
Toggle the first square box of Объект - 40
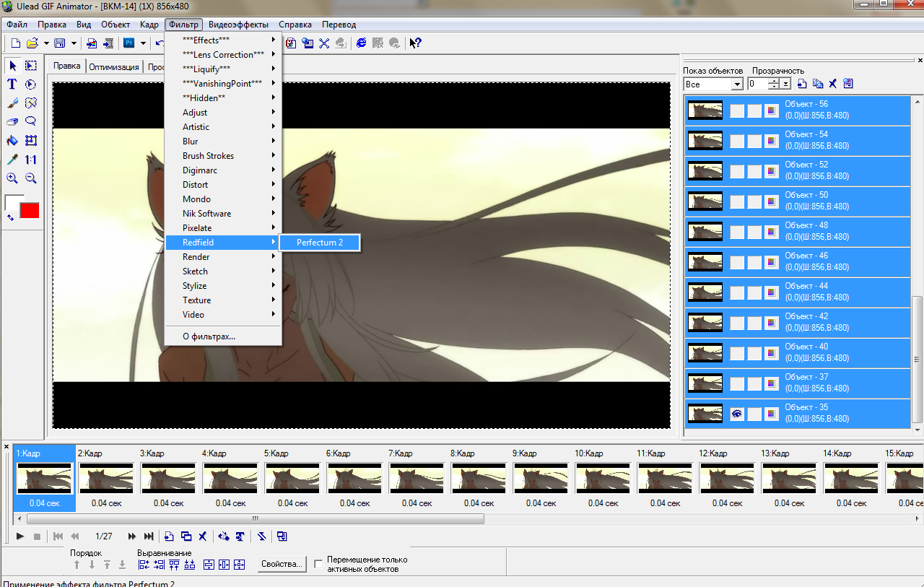[x=737, y=353]
